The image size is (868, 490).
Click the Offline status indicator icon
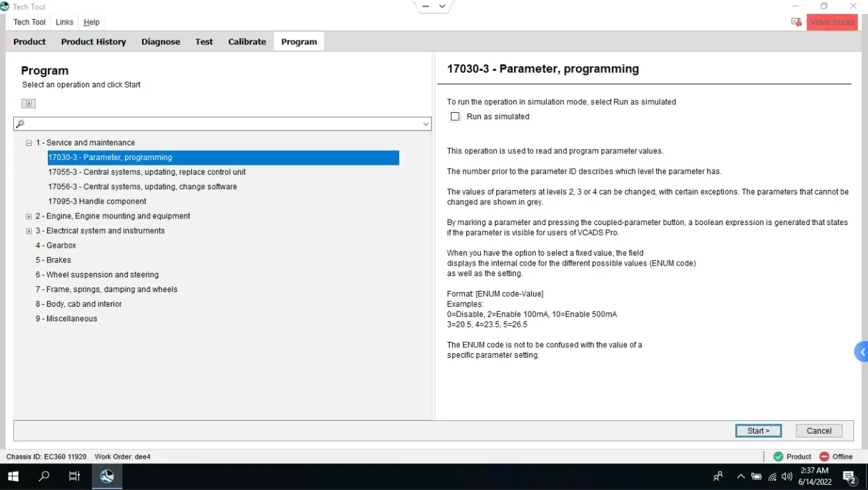tap(824, 456)
